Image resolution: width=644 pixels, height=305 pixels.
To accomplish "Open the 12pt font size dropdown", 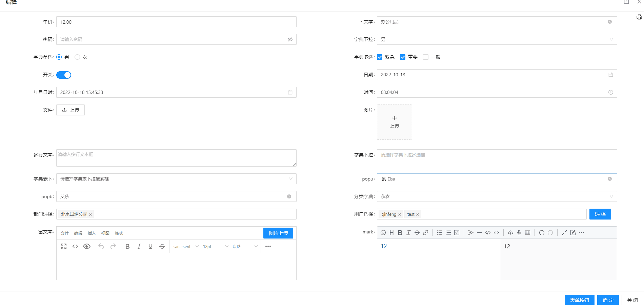I will (x=216, y=246).
